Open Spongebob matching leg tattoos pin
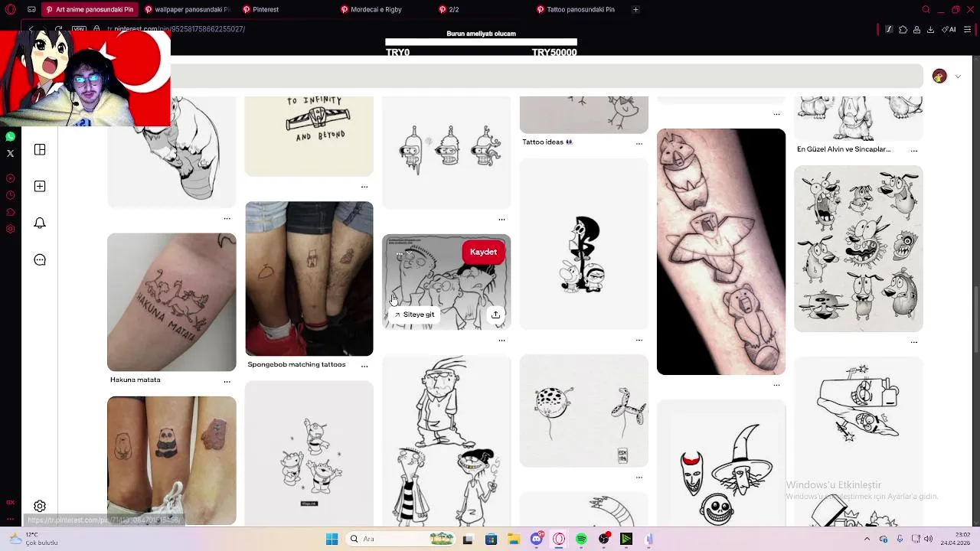This screenshot has width=980, height=551. coord(309,279)
